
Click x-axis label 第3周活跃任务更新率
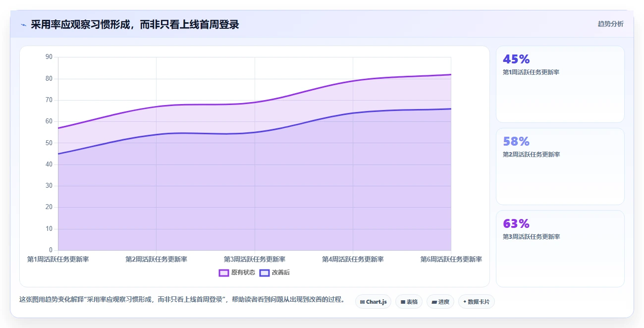click(x=255, y=259)
